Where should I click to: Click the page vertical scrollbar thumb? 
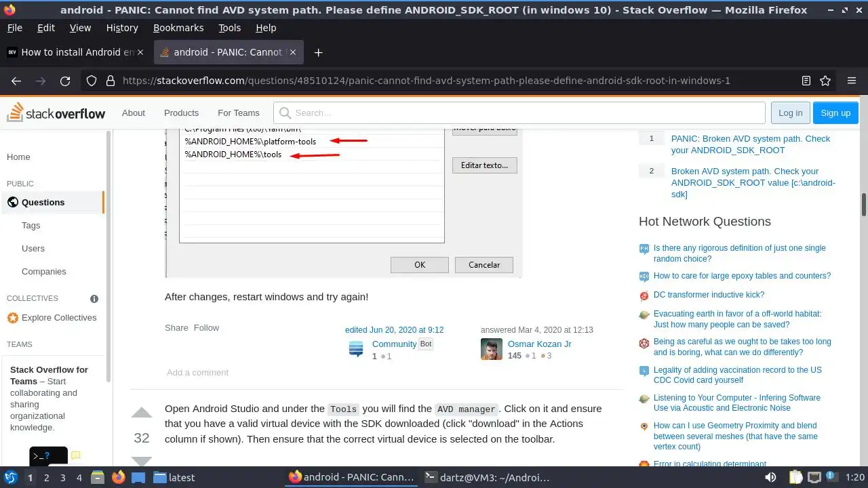point(864,205)
